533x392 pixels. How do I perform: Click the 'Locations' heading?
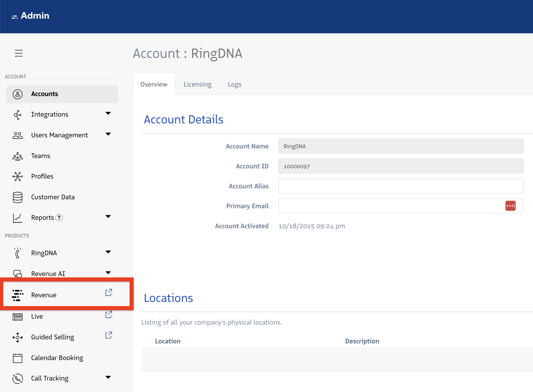(x=168, y=298)
